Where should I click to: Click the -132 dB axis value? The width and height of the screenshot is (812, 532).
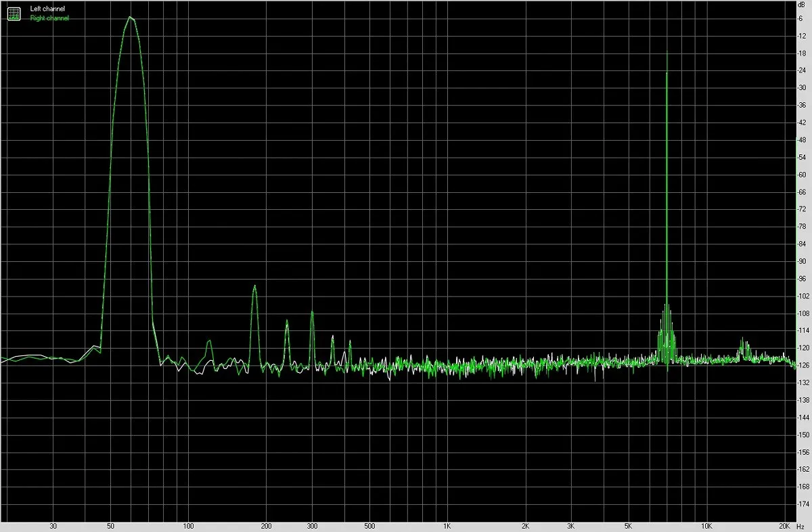(x=804, y=383)
